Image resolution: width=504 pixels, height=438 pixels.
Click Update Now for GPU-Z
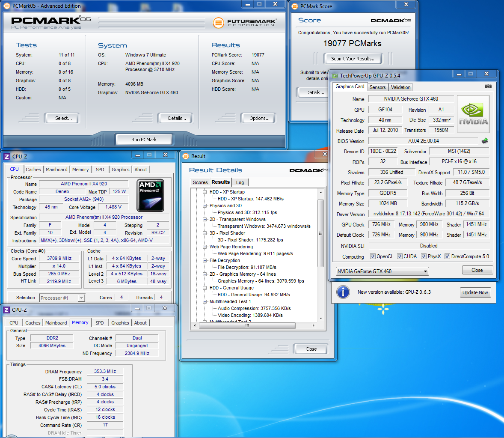(475, 292)
